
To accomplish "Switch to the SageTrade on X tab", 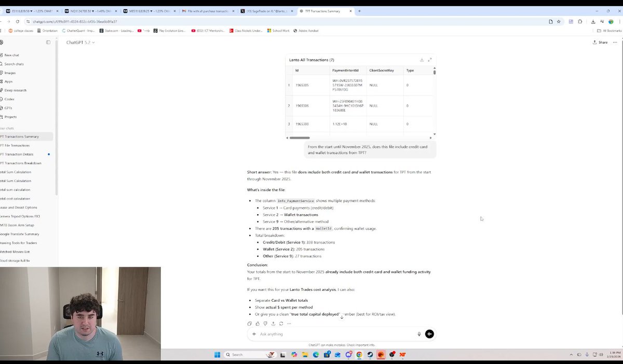I will click(x=266, y=11).
